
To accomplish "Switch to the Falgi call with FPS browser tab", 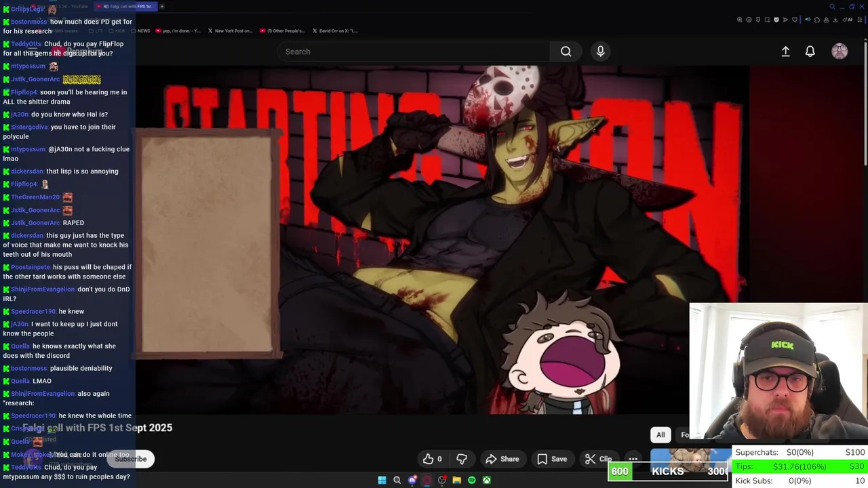I will [125, 6].
